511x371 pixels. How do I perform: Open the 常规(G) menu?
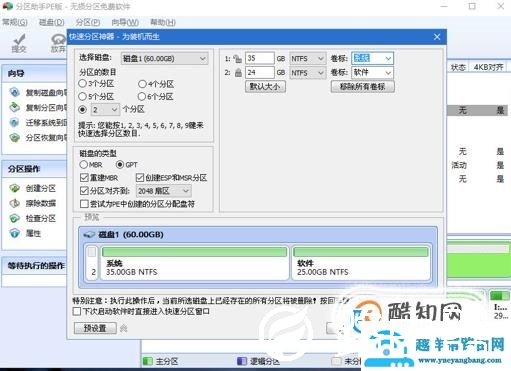15,22
